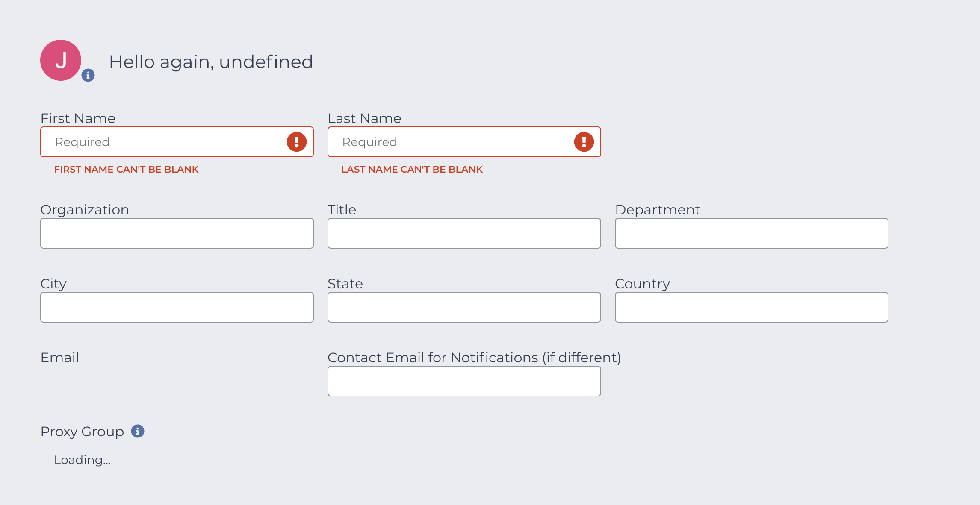Click into the City field

177,307
